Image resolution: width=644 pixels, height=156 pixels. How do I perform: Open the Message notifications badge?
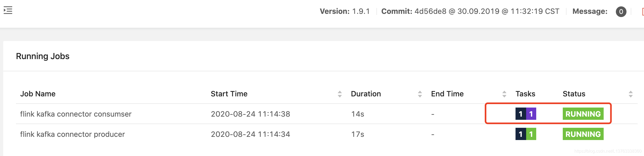pos(621,11)
